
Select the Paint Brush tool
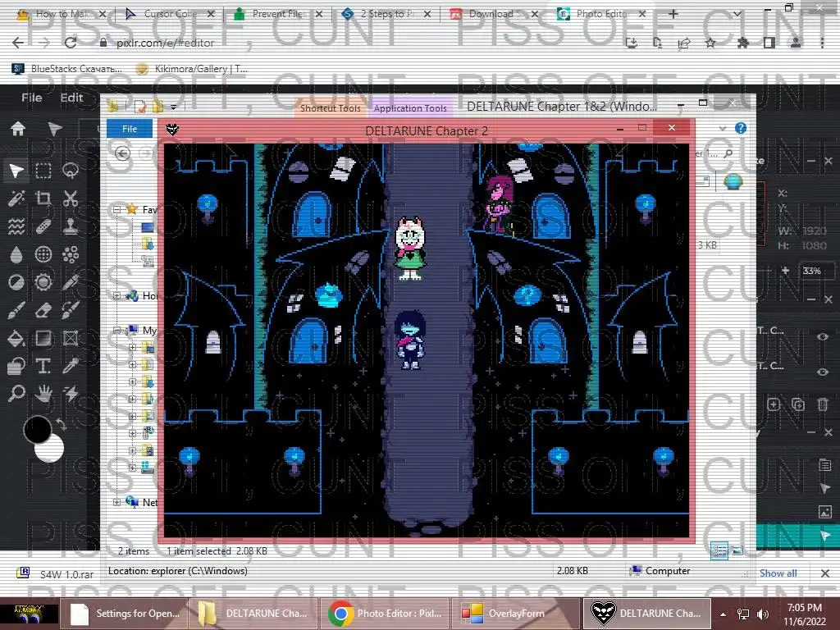click(16, 309)
